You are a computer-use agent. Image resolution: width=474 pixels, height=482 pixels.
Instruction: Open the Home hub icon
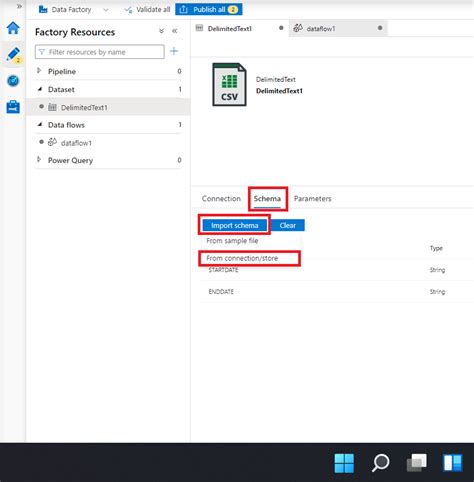point(13,28)
